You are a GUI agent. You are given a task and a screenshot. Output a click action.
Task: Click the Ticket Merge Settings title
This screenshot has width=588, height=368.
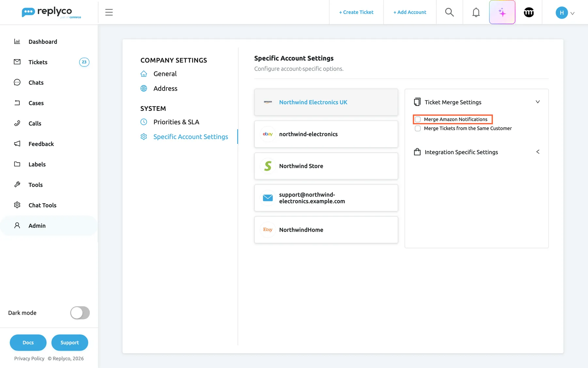click(x=453, y=102)
